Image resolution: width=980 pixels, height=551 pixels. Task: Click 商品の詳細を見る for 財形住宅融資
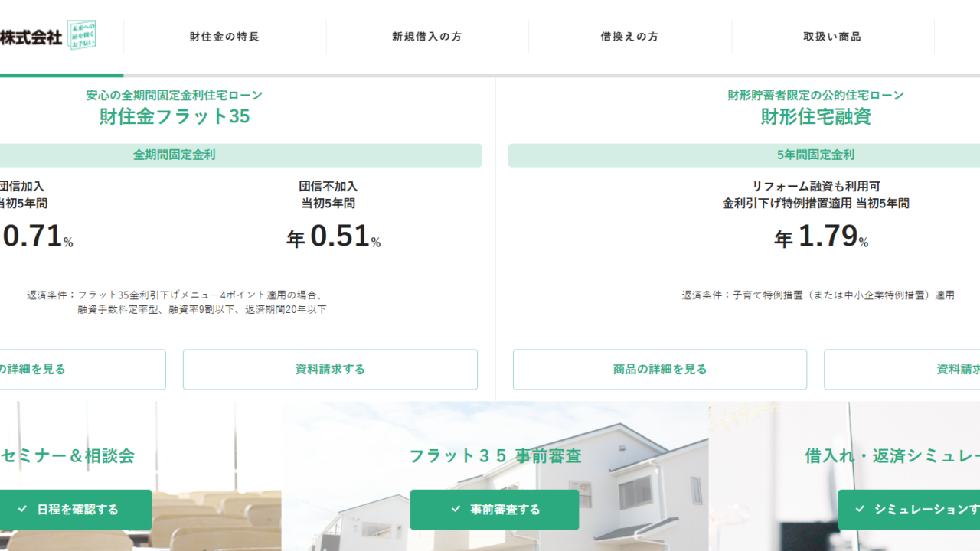point(659,370)
